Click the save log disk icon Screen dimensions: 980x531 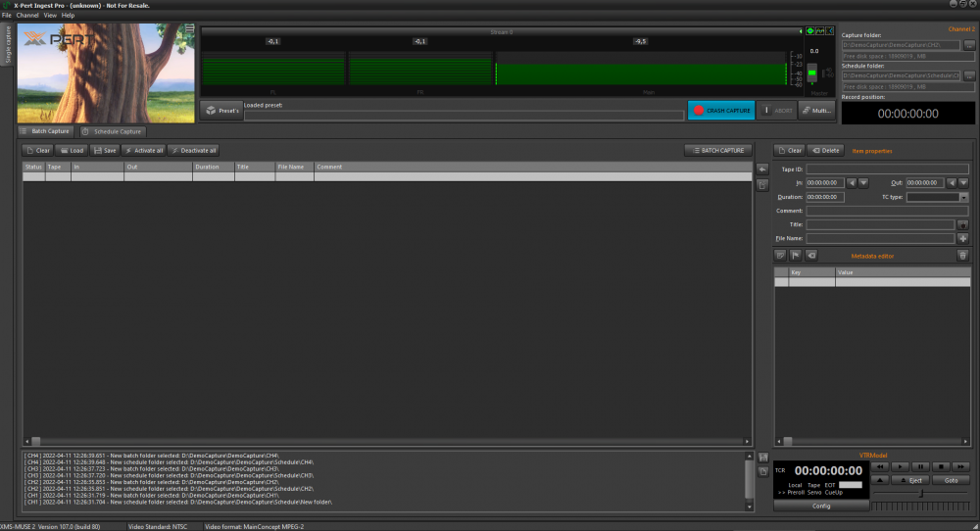tap(762, 459)
